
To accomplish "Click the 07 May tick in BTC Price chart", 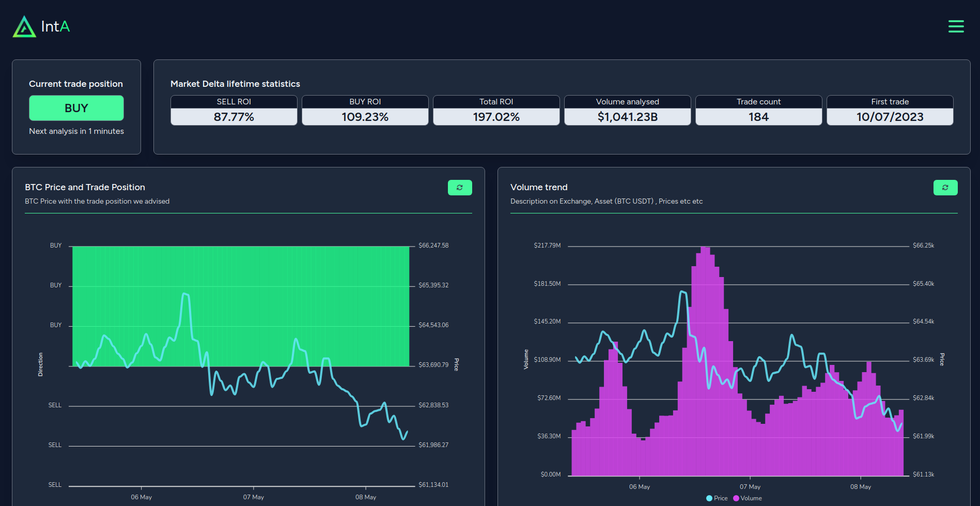I will pos(254,497).
